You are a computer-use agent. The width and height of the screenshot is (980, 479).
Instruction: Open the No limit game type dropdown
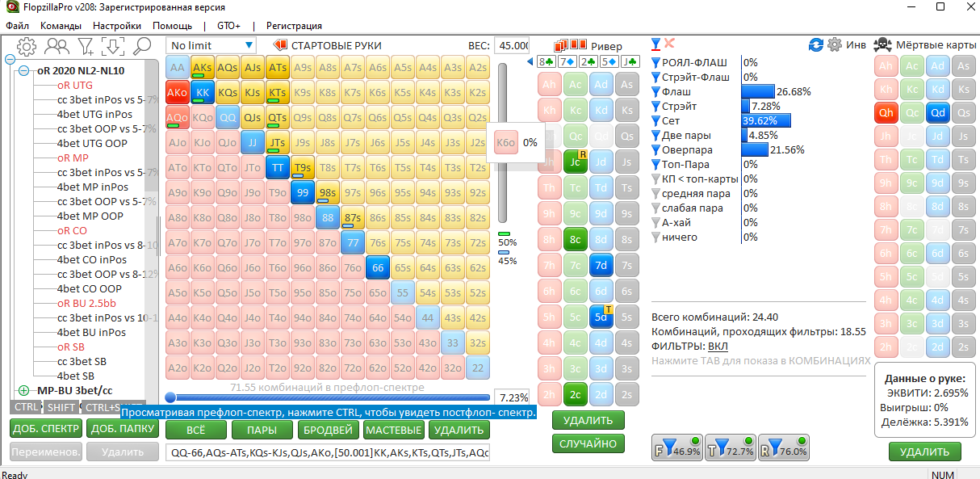coord(211,46)
